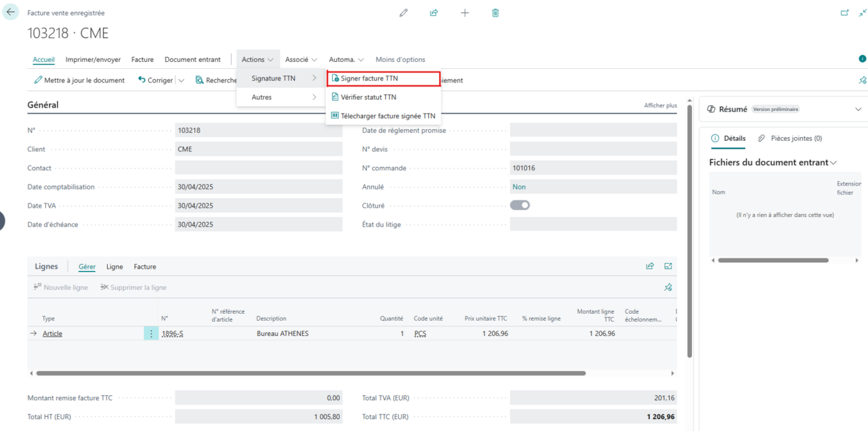Click Supprimer la ligne
Image resolution: width=868 pixels, height=431 pixels.
[133, 287]
